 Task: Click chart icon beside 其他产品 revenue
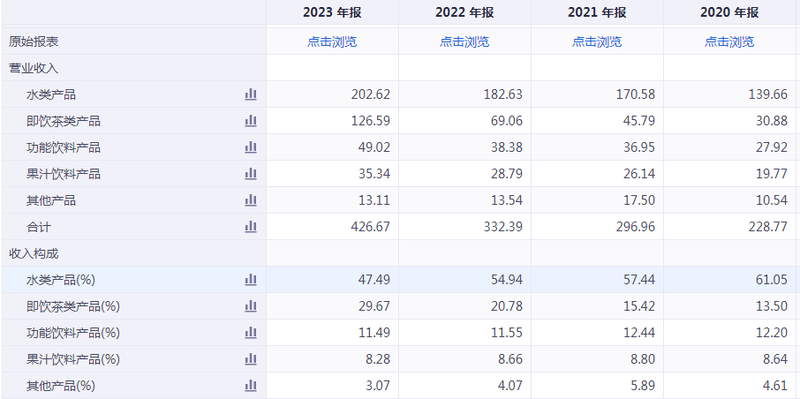[251, 201]
